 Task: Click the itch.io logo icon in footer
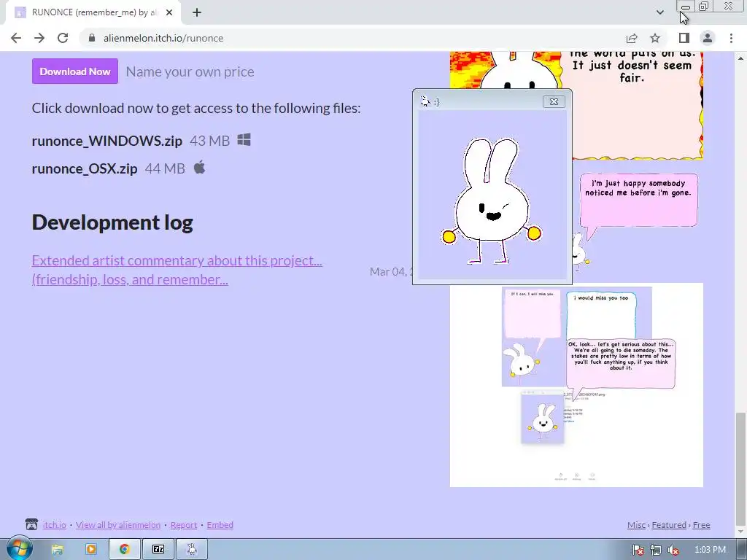click(x=31, y=524)
